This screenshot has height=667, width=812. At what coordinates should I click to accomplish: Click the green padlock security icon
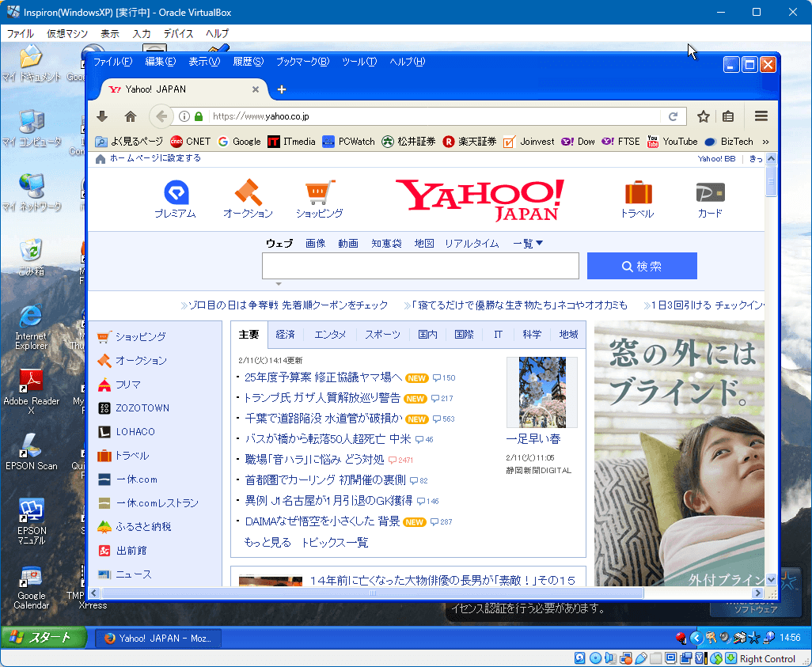pyautogui.click(x=199, y=116)
